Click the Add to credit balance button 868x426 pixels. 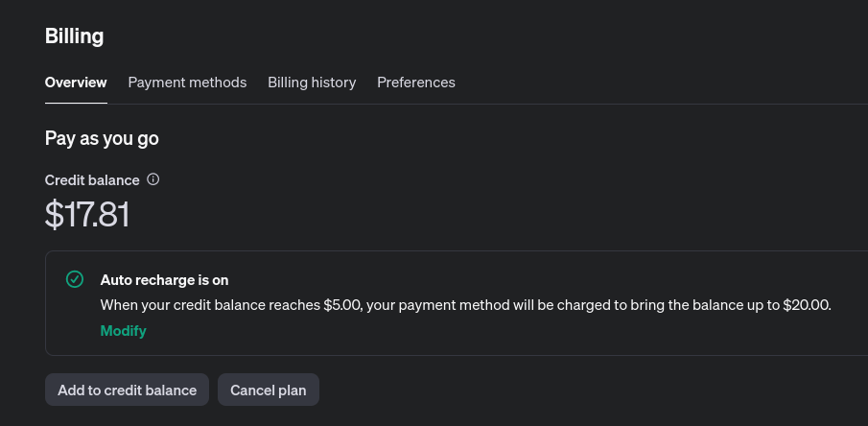[127, 390]
